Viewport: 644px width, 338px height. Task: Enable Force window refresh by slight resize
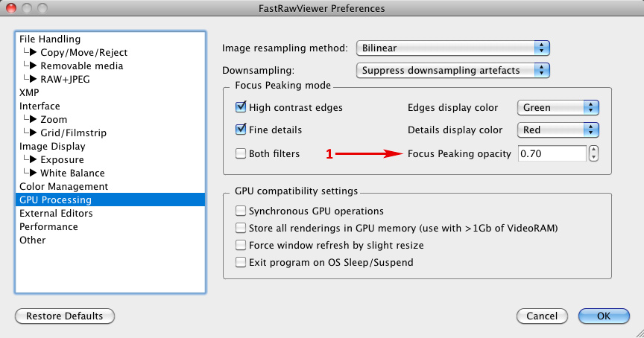point(241,246)
